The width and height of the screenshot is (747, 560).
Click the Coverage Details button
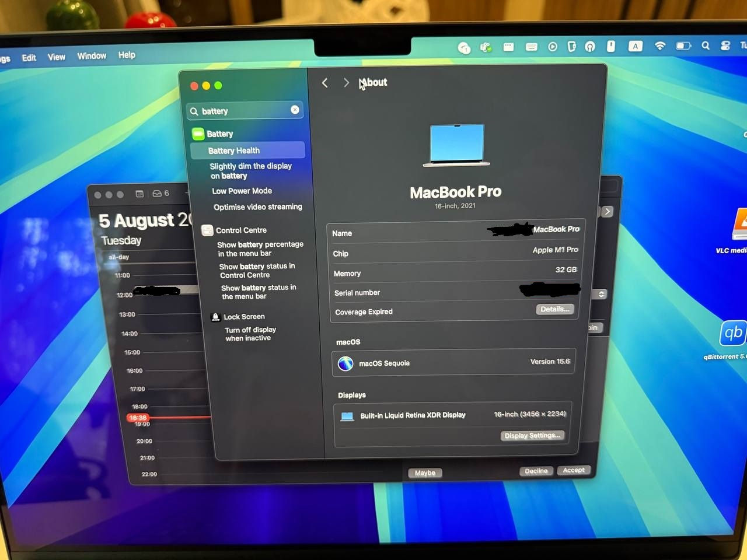pyautogui.click(x=555, y=309)
